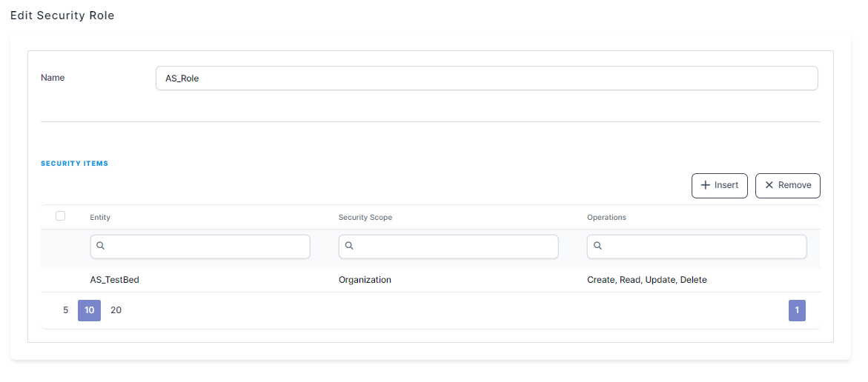The width and height of the screenshot is (868, 382).
Task: Set page size to 10 rows
Action: point(89,310)
